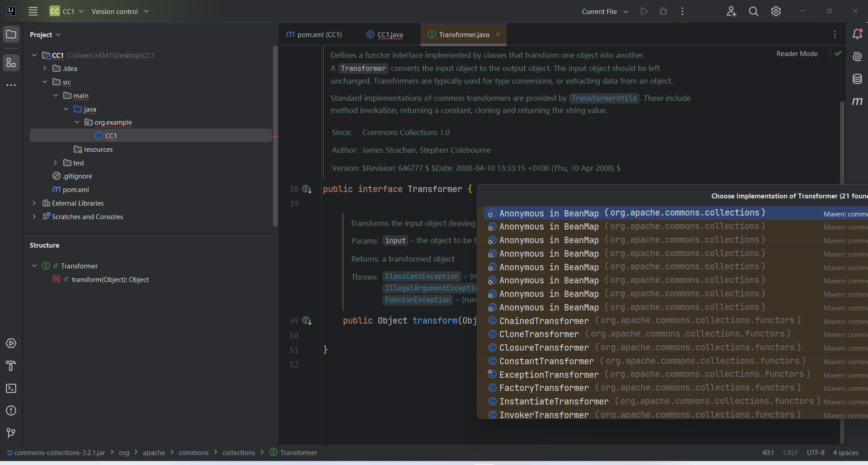Open the Code With Me icon
868x465 pixels.
731,11
